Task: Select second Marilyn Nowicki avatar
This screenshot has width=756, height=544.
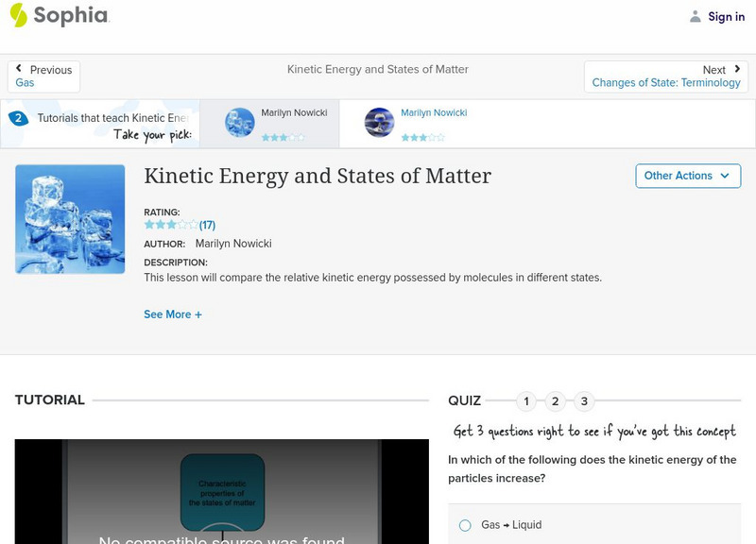Action: [x=379, y=123]
